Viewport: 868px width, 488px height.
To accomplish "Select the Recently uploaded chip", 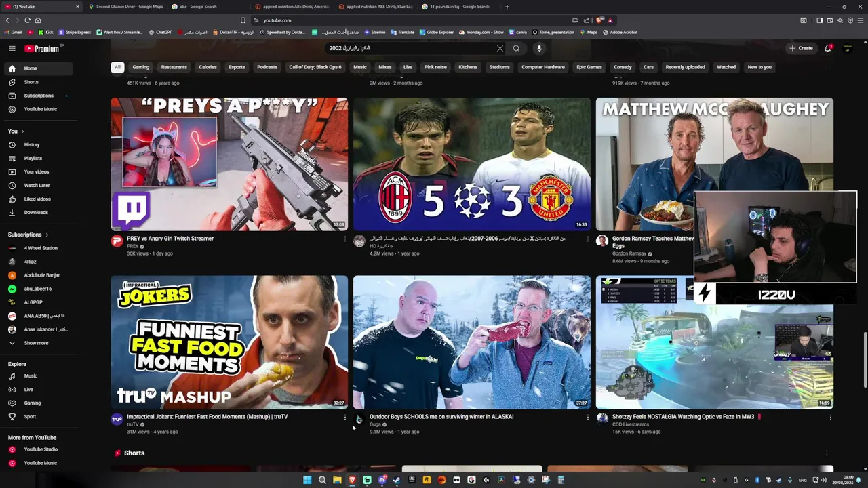I will [685, 67].
